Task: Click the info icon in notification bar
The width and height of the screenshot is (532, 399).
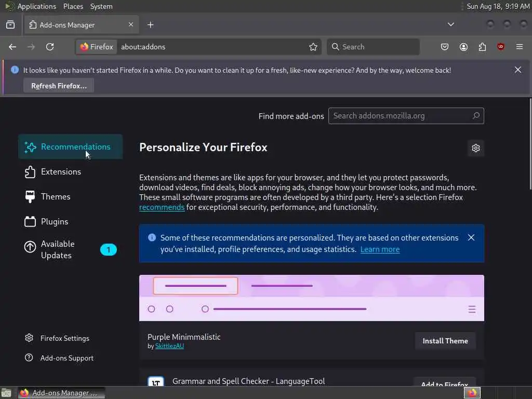Action: point(15,70)
